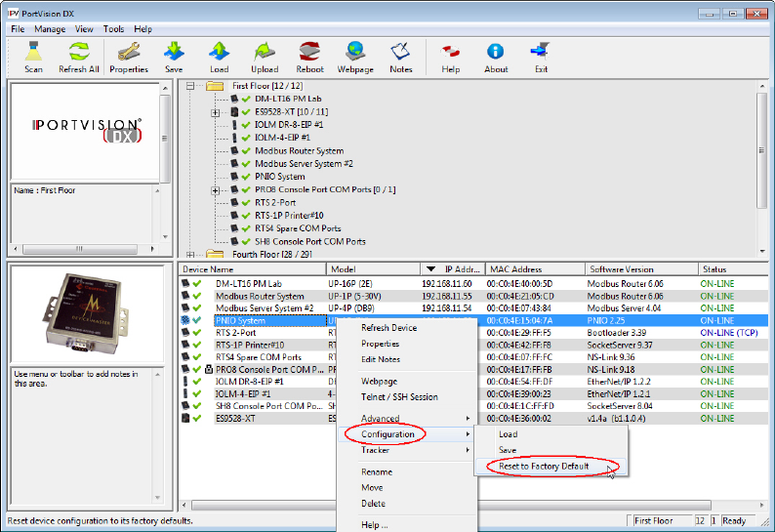The height and width of the screenshot is (532, 775).
Task: Click the ON-LINE (TCP) status cell
Action: click(x=728, y=333)
